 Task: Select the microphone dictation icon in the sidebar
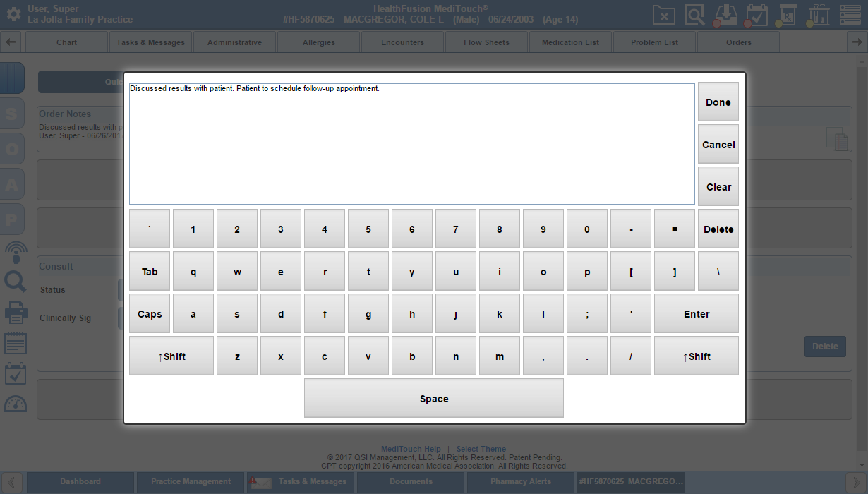tap(16, 251)
